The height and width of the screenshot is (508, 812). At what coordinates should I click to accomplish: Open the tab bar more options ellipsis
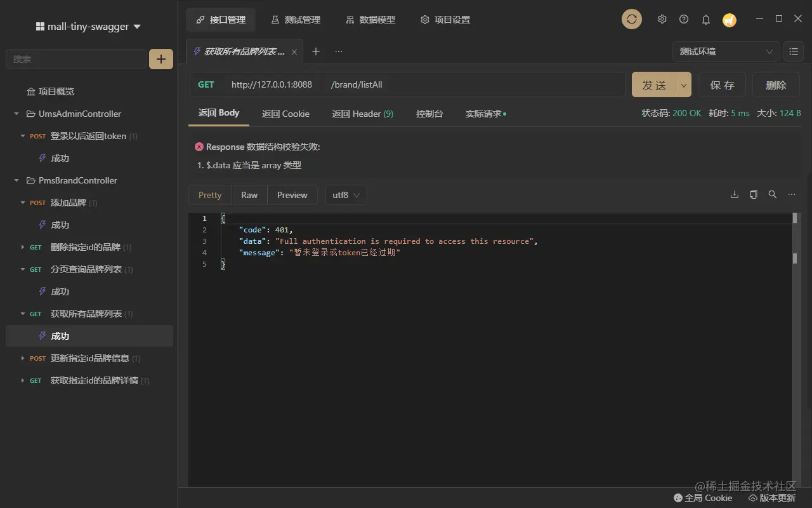(x=339, y=51)
